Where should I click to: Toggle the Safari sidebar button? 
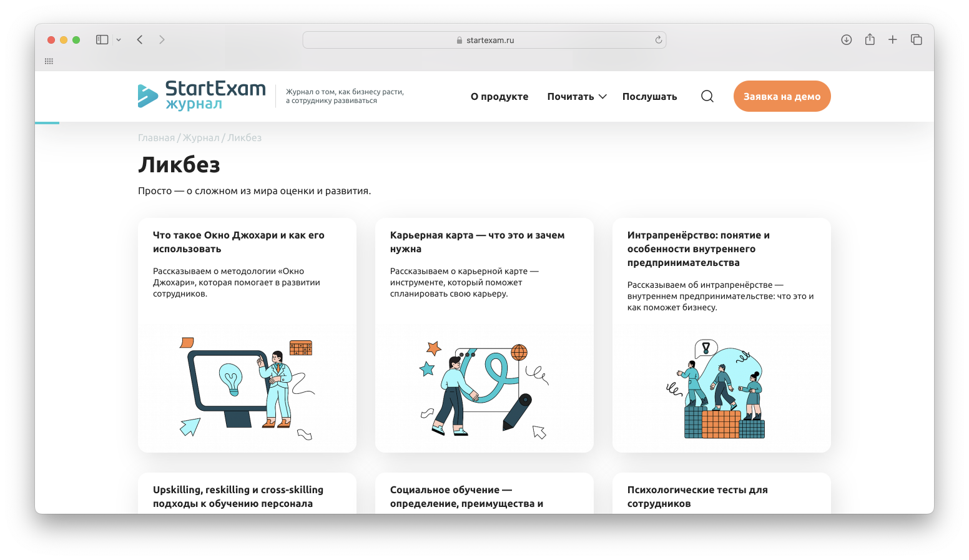coord(102,39)
